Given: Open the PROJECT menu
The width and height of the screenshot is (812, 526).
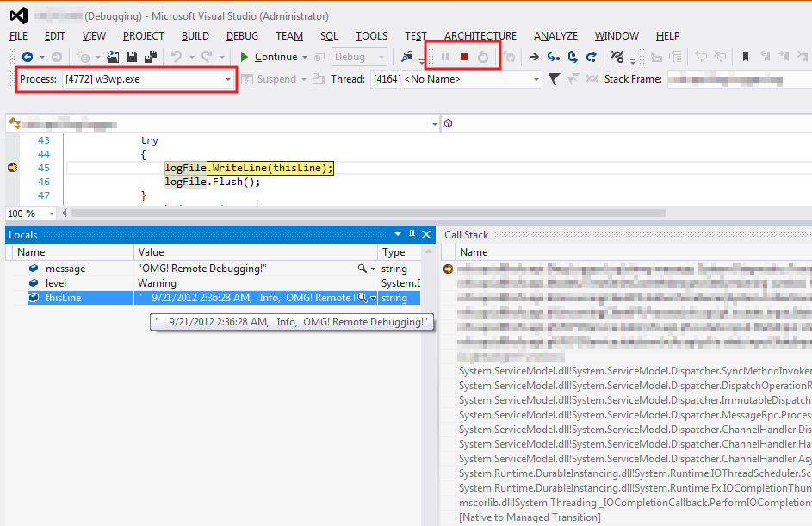Looking at the screenshot, I should (144, 35).
